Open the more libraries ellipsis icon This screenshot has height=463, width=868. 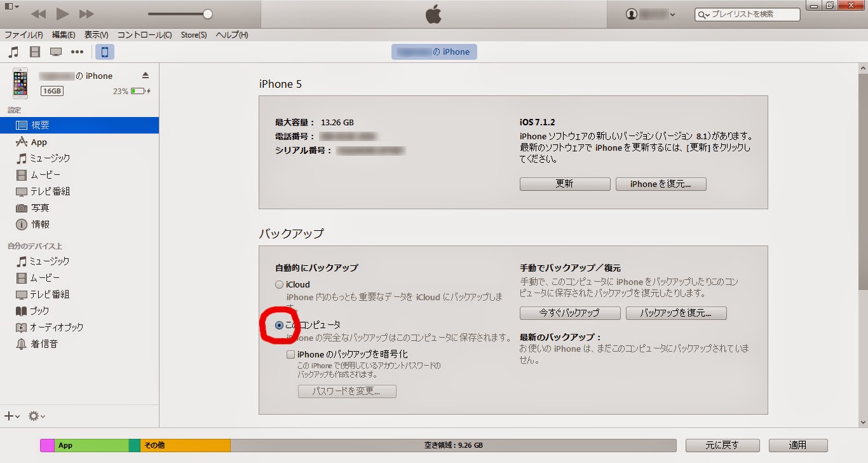coord(78,52)
